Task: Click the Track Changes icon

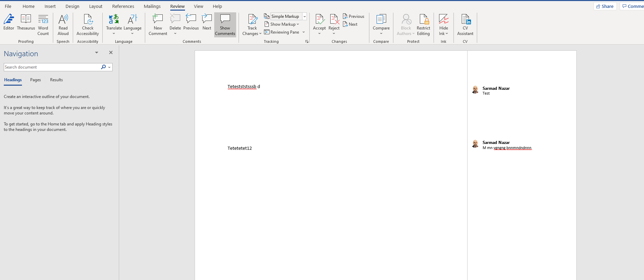Action: (252, 20)
